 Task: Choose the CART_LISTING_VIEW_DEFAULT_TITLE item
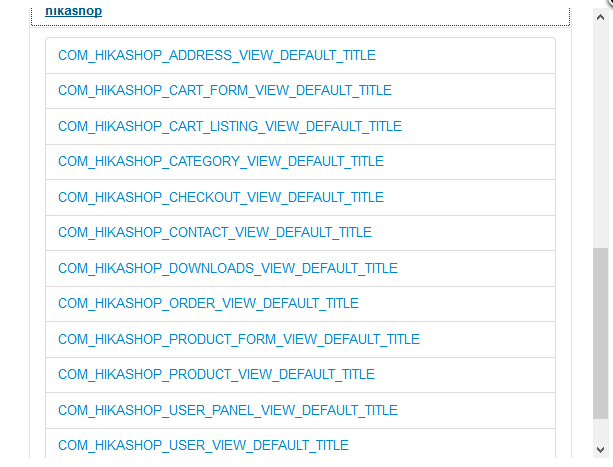pyautogui.click(x=230, y=126)
